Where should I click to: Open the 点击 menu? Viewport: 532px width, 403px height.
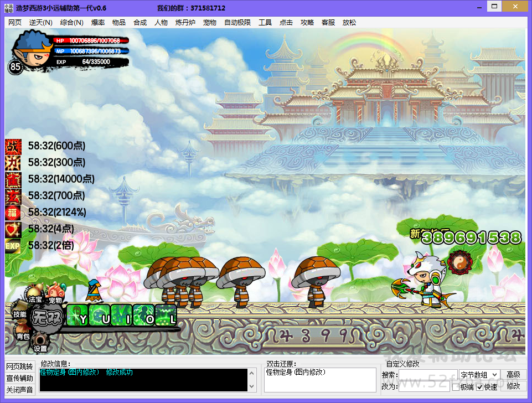pos(286,23)
